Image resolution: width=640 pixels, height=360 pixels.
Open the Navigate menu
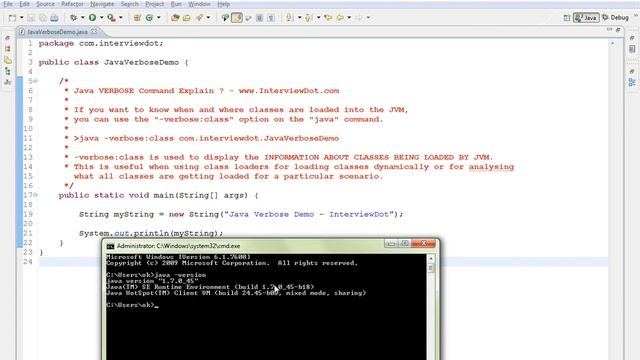(102, 4)
